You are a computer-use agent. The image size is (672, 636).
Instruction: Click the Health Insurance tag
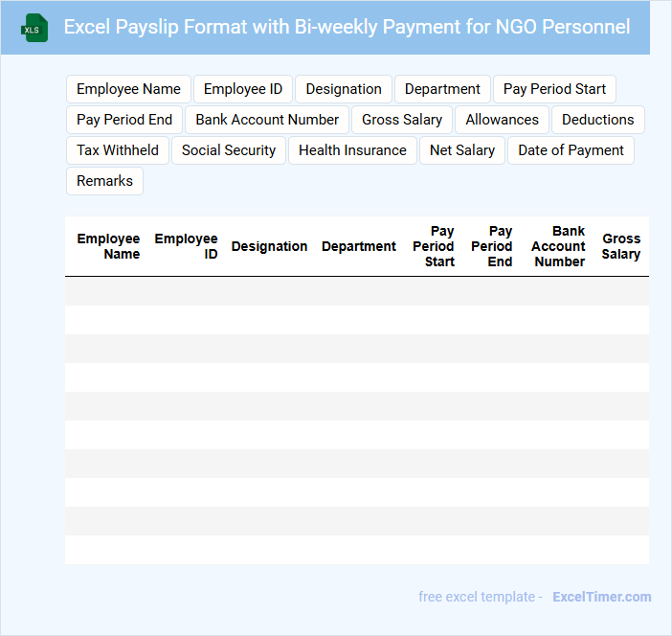[352, 150]
